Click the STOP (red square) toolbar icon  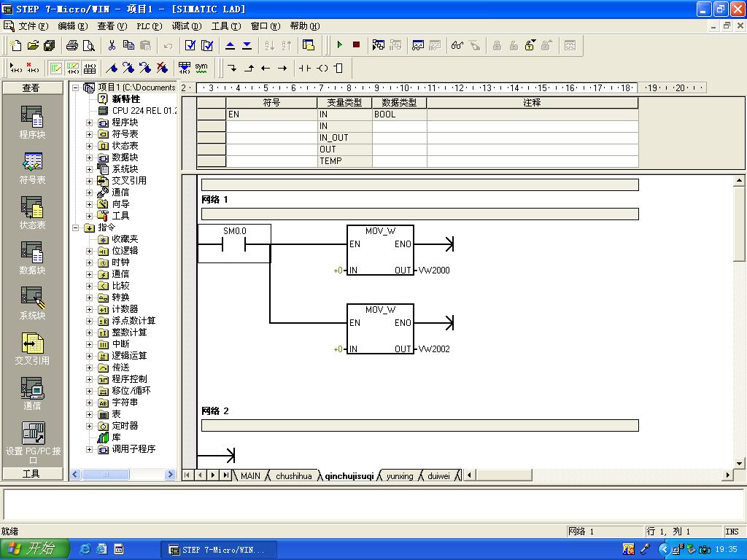coord(356,45)
